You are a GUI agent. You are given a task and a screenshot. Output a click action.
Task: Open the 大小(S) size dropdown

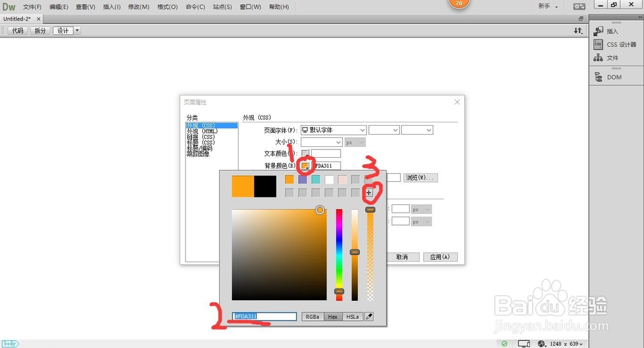click(x=321, y=142)
